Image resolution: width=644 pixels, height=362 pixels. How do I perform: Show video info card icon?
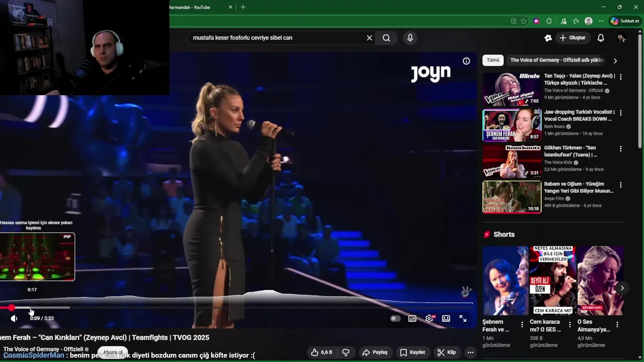[x=466, y=61]
